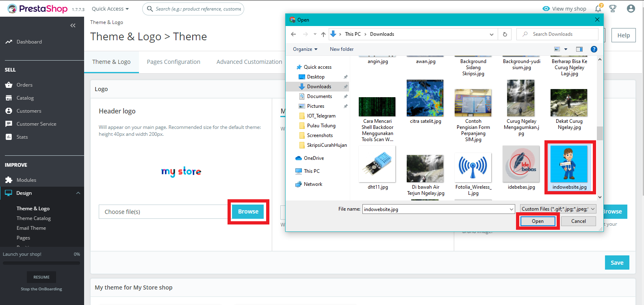The height and width of the screenshot is (305, 644).
Task: Go up one folder level arrow
Action: 323,34
